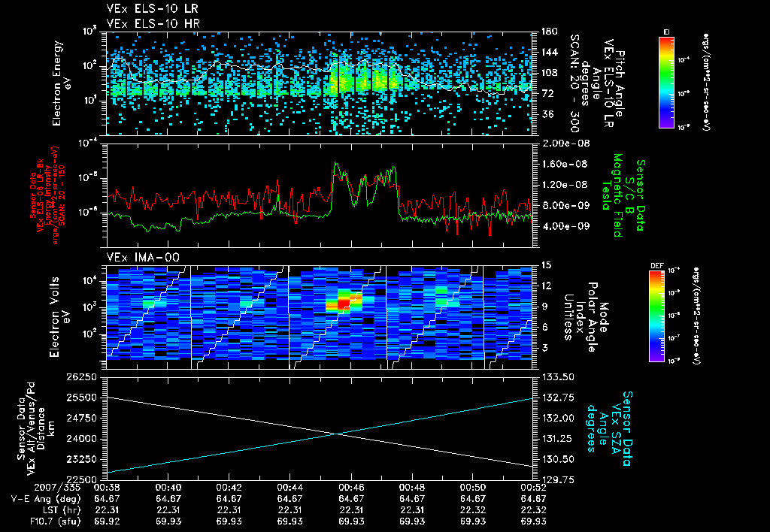This screenshot has width=770, height=532.
Task: Click the 00:46 time tick label
Action: 350,488
